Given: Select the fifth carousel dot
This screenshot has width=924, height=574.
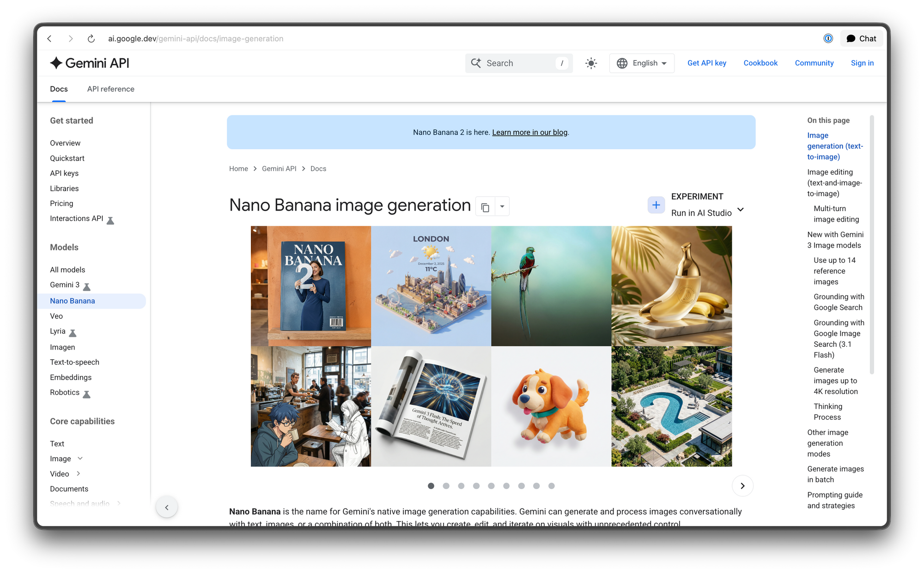Looking at the screenshot, I should click(x=491, y=486).
